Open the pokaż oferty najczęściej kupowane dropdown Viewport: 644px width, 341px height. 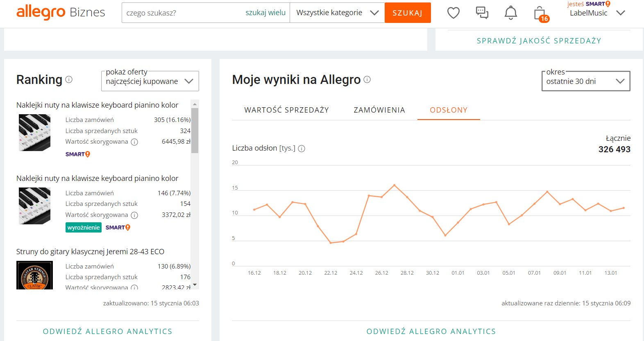[150, 81]
